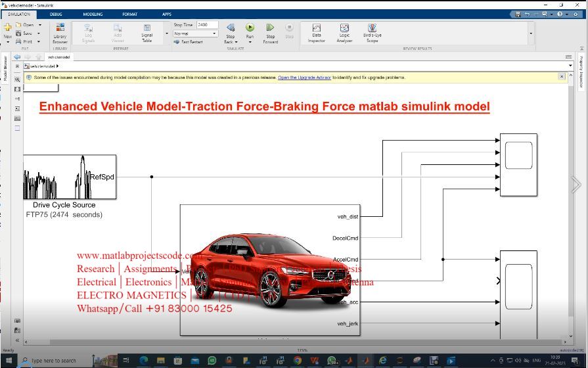The image size is (588, 368).
Task: Toggle the Model Browser side panel
Action: (5, 69)
